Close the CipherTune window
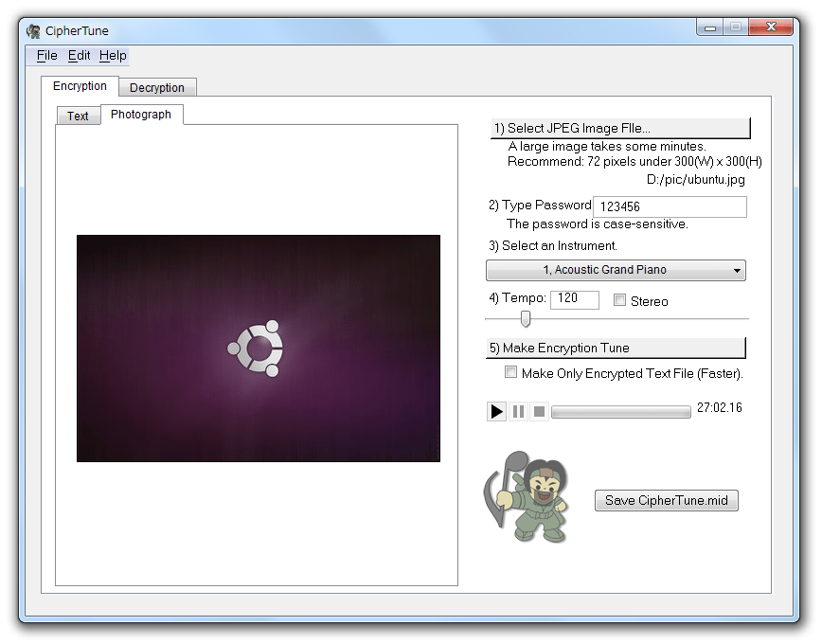The height and width of the screenshot is (644, 822). click(771, 27)
